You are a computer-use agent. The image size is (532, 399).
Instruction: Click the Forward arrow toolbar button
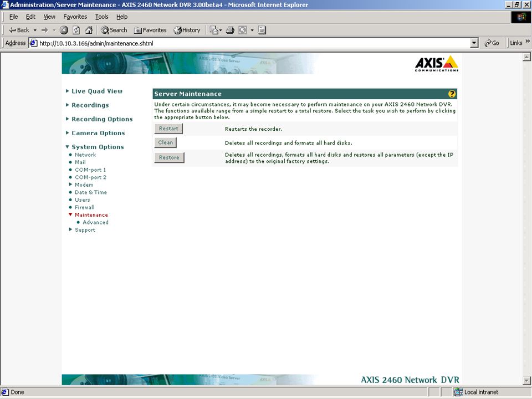44,30
